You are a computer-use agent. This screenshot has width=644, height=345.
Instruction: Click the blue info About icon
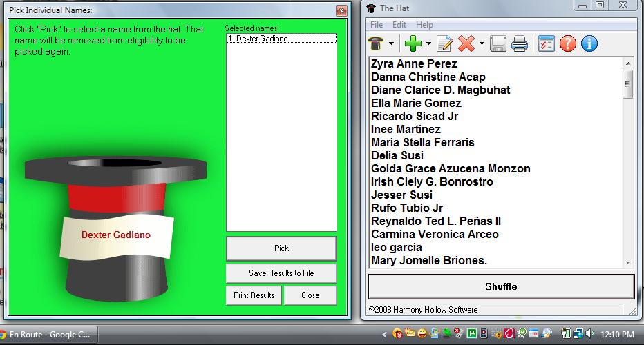pos(589,43)
